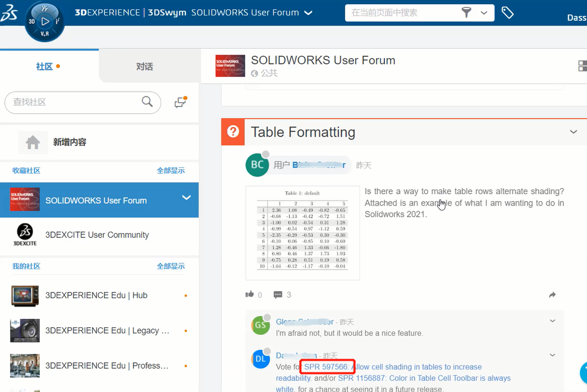Like the Table Formatting post
The width and height of the screenshot is (587, 392).
click(x=250, y=295)
